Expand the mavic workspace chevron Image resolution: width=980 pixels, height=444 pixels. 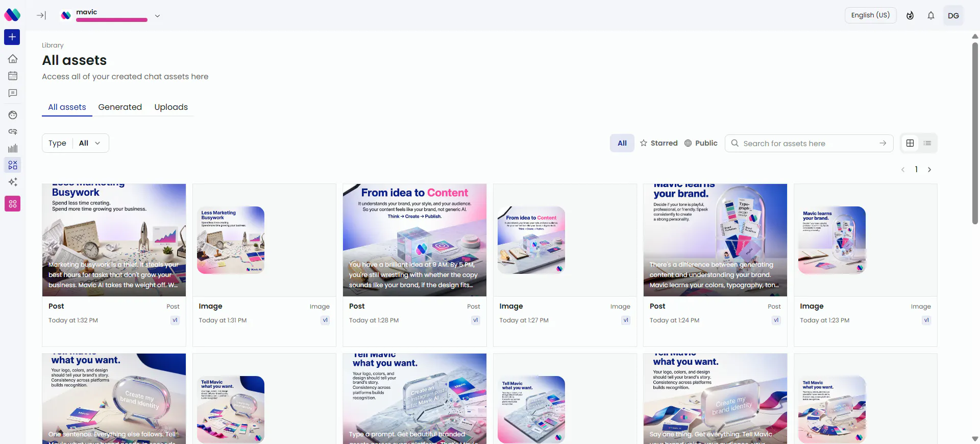tap(157, 16)
